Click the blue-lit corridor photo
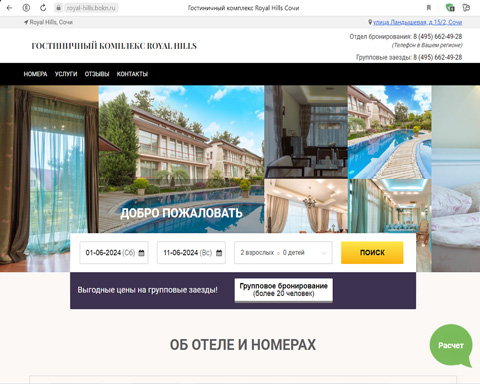Viewport: 480px width, 384px height. click(x=390, y=206)
